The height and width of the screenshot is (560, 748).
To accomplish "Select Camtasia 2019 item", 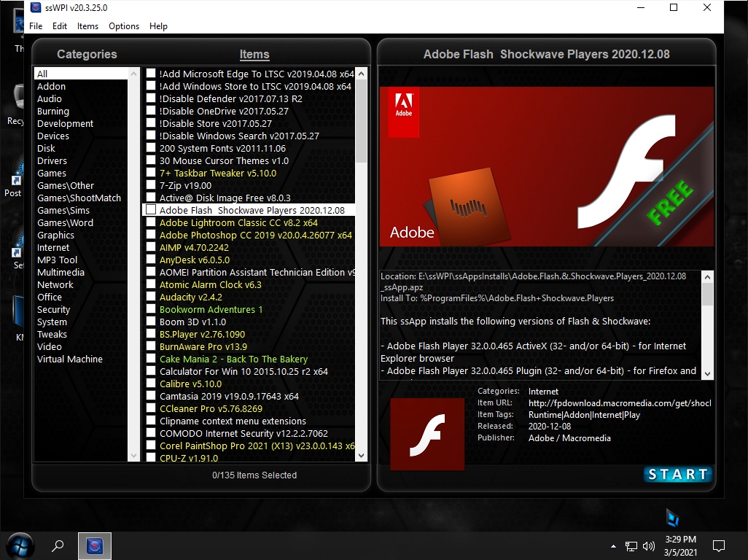I will pyautogui.click(x=229, y=397).
